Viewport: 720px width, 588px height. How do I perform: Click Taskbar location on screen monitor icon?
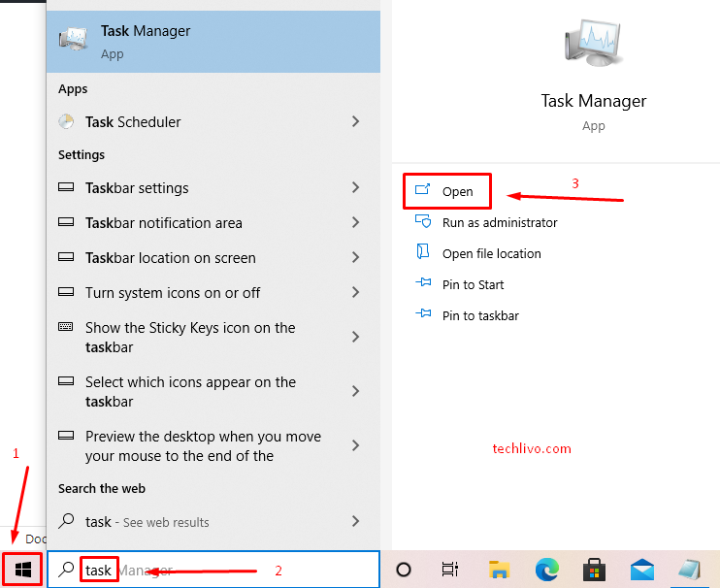pyautogui.click(x=66, y=256)
